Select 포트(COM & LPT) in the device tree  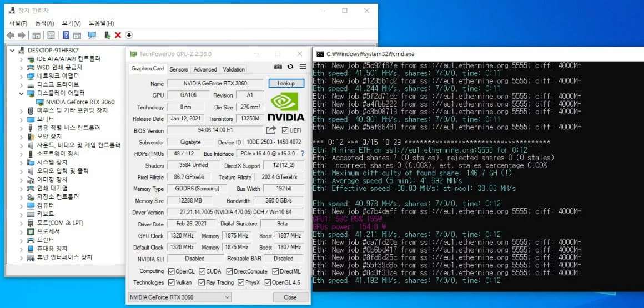coord(60,223)
